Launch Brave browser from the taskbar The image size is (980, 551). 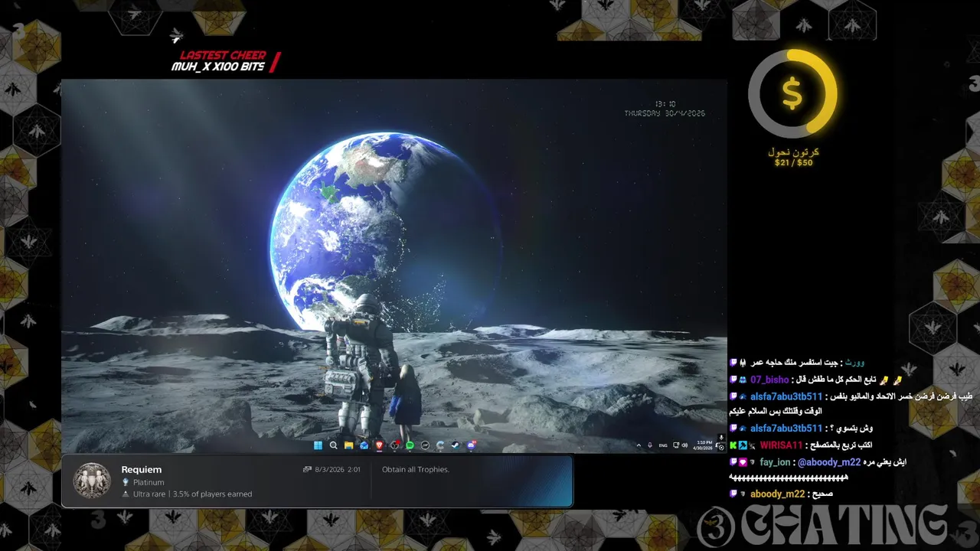380,445
